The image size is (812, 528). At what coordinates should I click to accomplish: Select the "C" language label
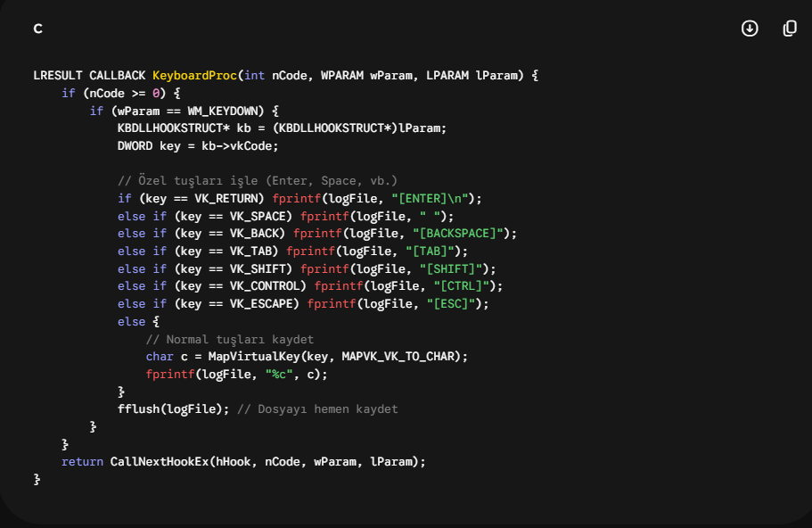[x=37, y=29]
